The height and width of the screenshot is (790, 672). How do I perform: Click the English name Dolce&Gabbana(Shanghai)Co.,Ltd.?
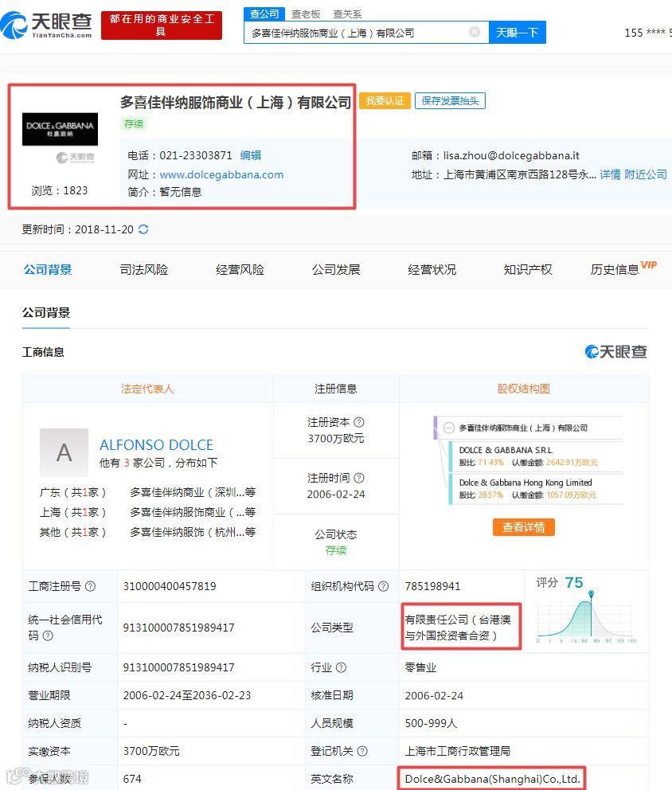(492, 779)
